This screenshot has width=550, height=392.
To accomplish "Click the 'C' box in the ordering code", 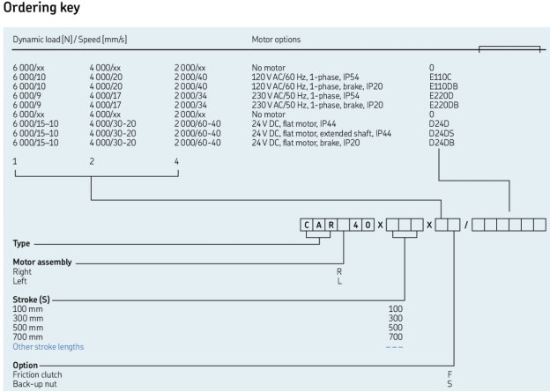I will pyautogui.click(x=306, y=226).
